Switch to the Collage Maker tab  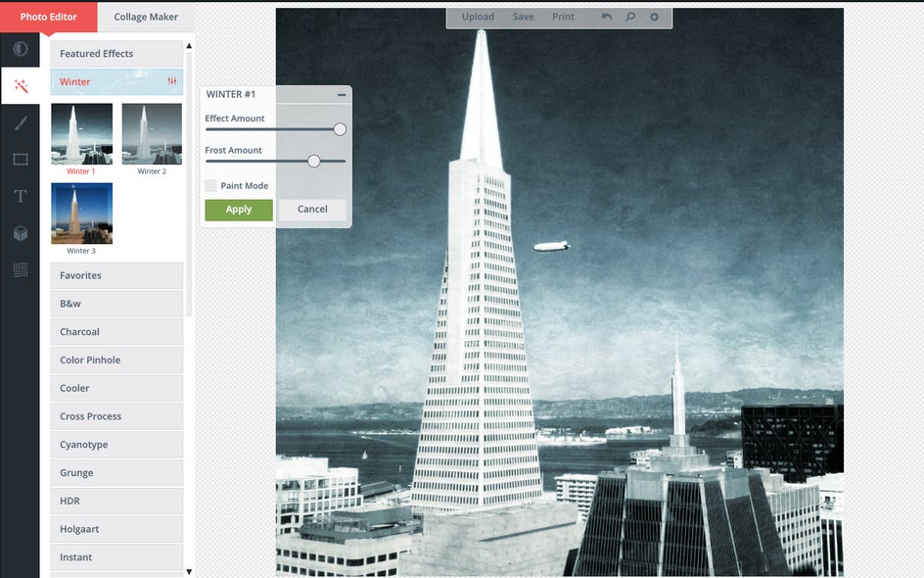point(146,17)
